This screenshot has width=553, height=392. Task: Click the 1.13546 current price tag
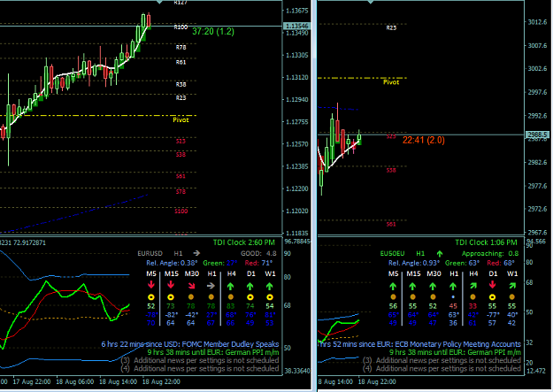click(x=296, y=27)
